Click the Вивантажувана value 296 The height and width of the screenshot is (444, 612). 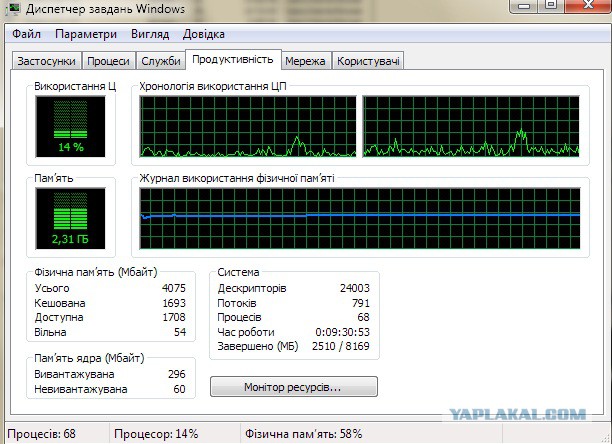coord(177,374)
